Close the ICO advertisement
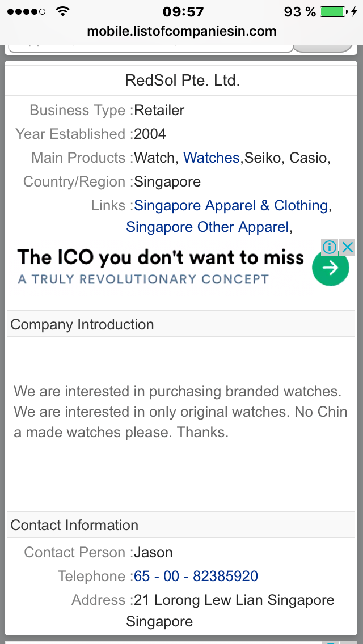 click(347, 247)
